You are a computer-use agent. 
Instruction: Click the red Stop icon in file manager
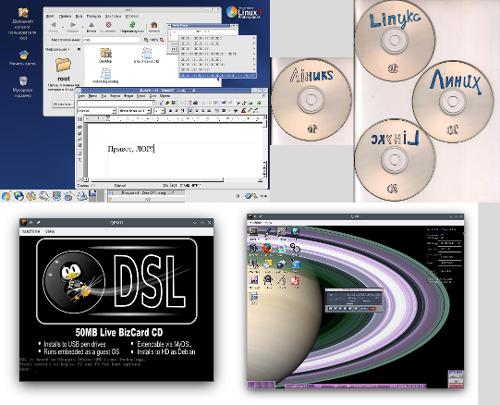(x=108, y=25)
